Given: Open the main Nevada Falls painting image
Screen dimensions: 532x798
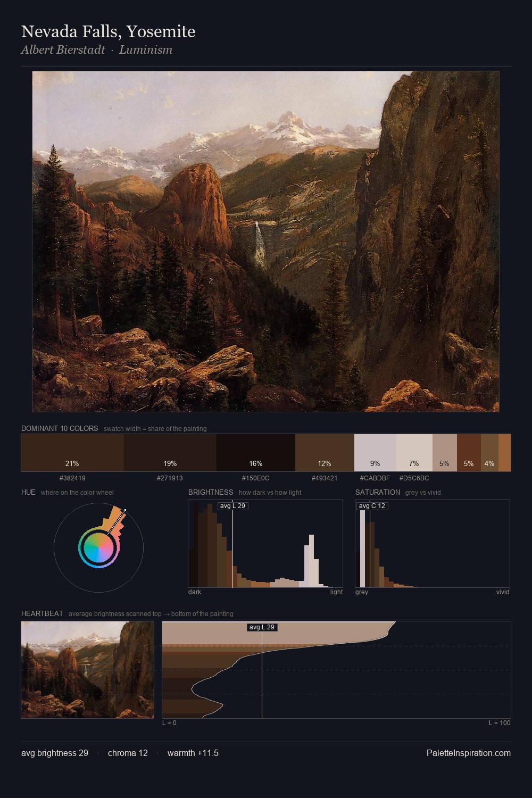Looking at the screenshot, I should coord(265,242).
